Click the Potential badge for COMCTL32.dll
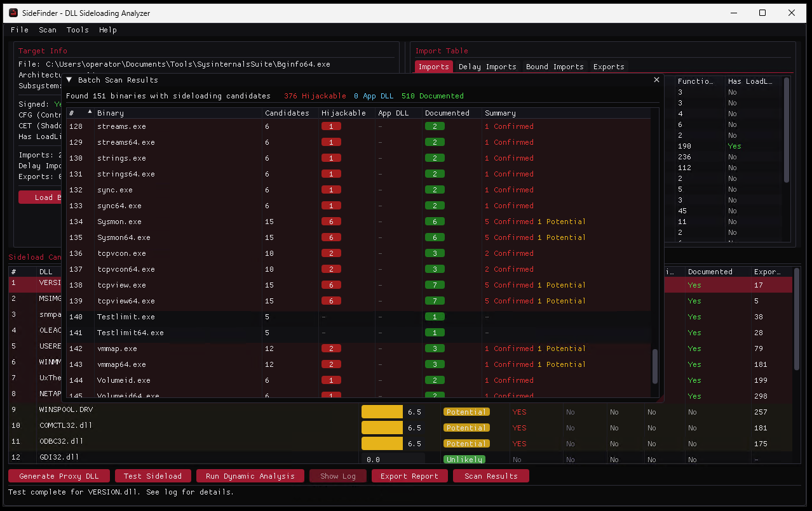 pyautogui.click(x=466, y=428)
